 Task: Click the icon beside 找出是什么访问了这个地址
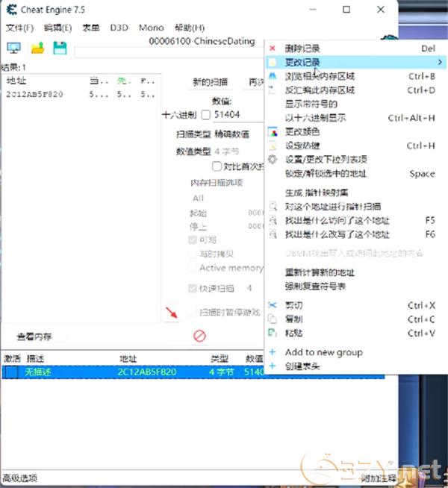(x=273, y=220)
